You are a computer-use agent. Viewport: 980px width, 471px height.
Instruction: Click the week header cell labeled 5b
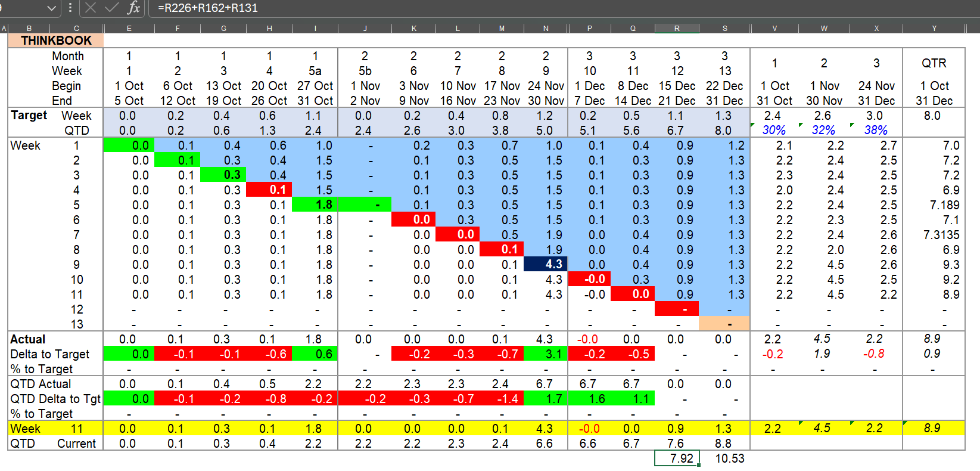pos(365,71)
